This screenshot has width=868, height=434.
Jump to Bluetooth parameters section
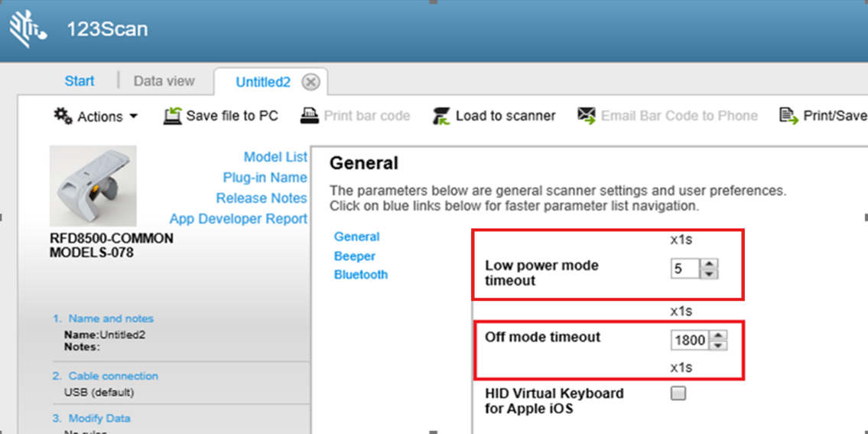[360, 275]
